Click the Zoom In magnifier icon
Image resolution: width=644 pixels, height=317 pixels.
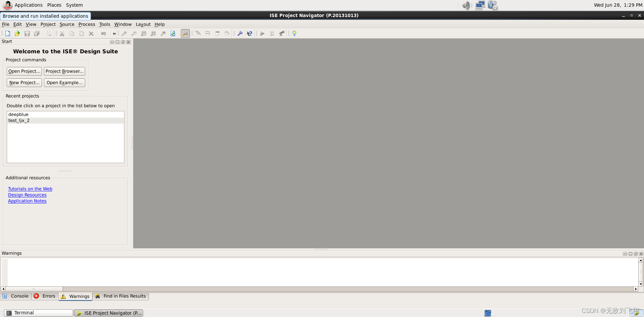(x=124, y=34)
